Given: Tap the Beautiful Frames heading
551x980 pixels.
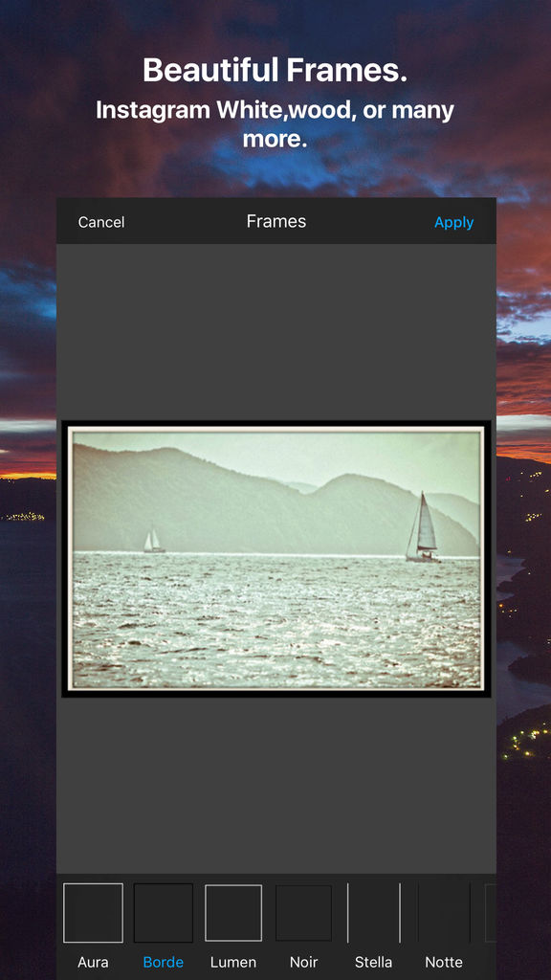Looking at the screenshot, I should [x=275, y=70].
